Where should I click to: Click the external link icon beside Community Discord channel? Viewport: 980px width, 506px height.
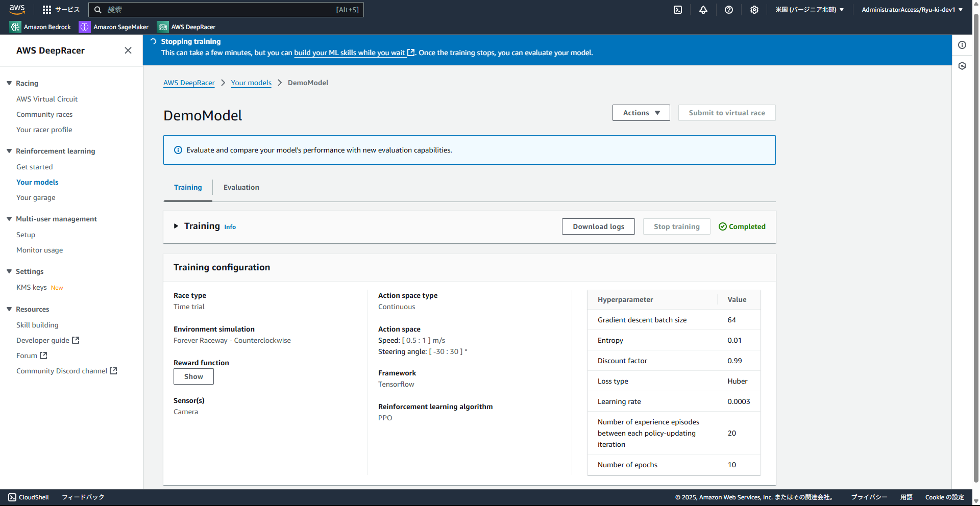tap(113, 371)
